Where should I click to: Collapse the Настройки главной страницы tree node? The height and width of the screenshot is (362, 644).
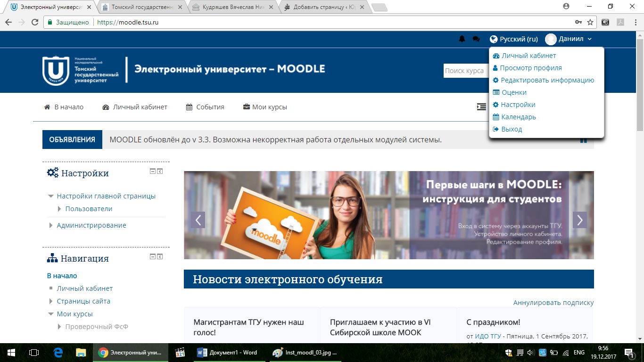click(51, 196)
